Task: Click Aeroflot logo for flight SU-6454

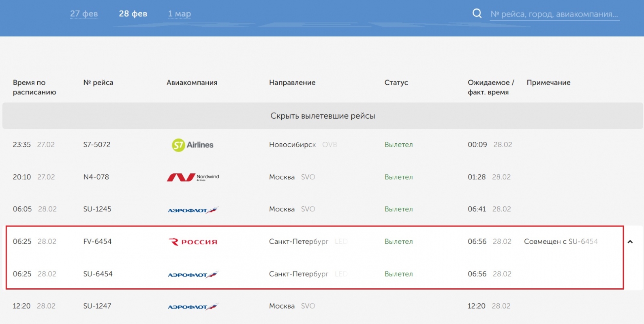Action: coord(193,275)
